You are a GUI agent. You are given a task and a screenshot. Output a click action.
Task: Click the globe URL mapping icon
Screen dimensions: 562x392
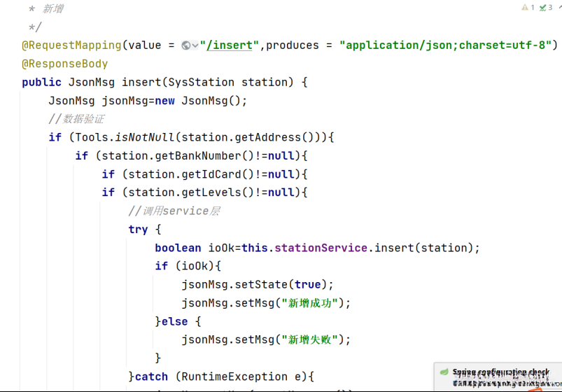coord(186,45)
